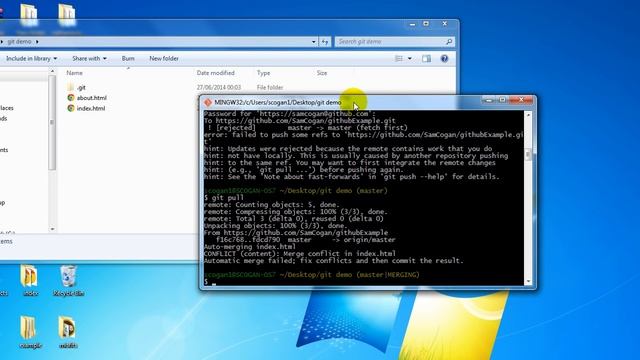This screenshot has height=360, width=640.
Task: Sort files by Size column
Action: tap(322, 73)
